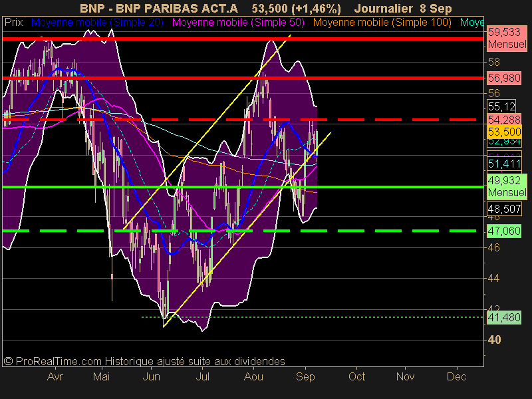This screenshot has height=399, width=532.
Task: Click the yellow 53,500 current price label
Action: click(504, 132)
